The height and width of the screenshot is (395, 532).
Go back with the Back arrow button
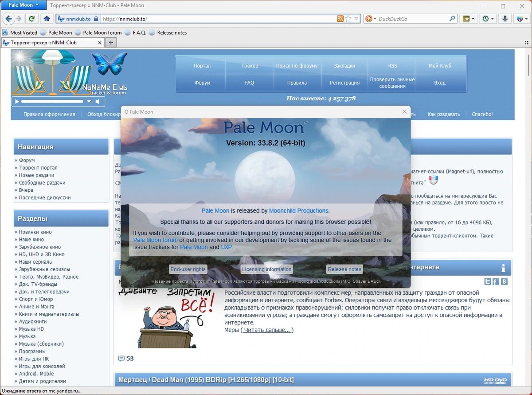(8, 19)
